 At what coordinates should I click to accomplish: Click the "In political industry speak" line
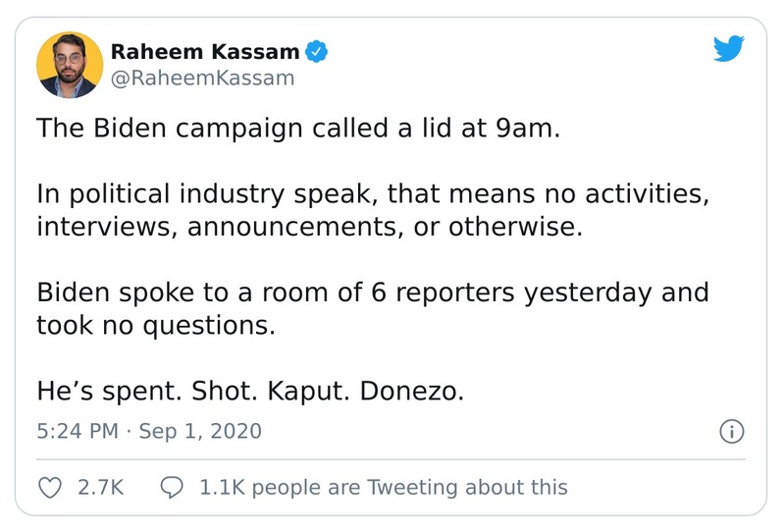[372, 194]
